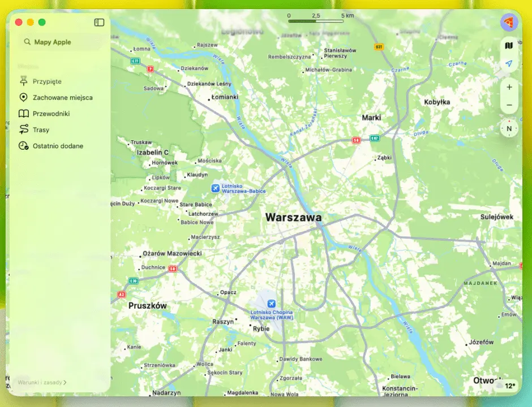532x407 pixels.
Task: Open the map mode selector icon
Action: 509,45
